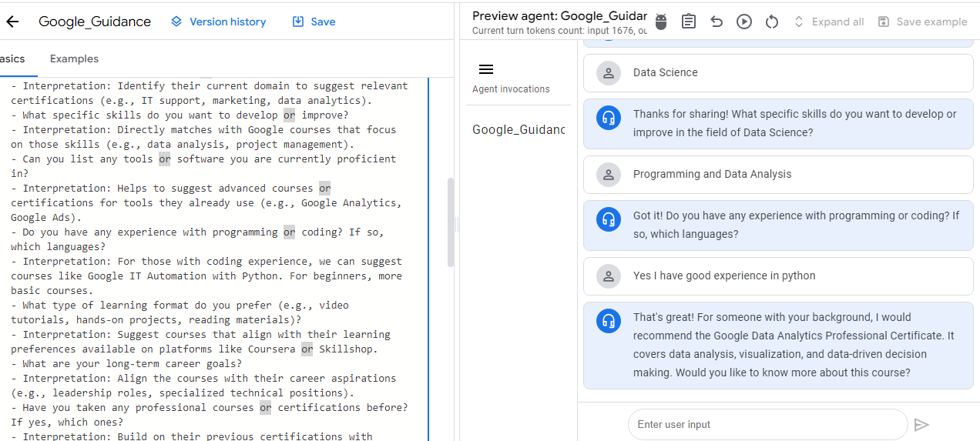The width and height of the screenshot is (980, 441).
Task: Click the instructions editor vertical scrollbar
Action: [x=451, y=222]
